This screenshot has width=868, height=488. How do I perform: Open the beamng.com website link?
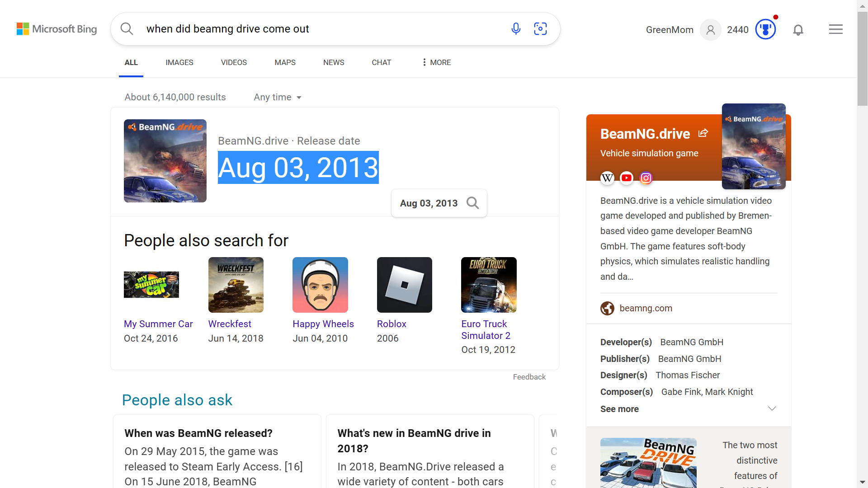(x=646, y=308)
